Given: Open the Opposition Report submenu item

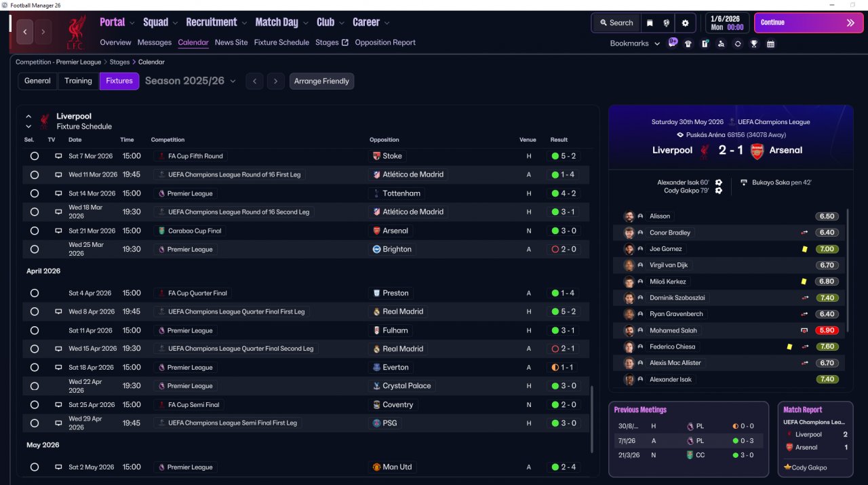Looking at the screenshot, I should 385,42.
